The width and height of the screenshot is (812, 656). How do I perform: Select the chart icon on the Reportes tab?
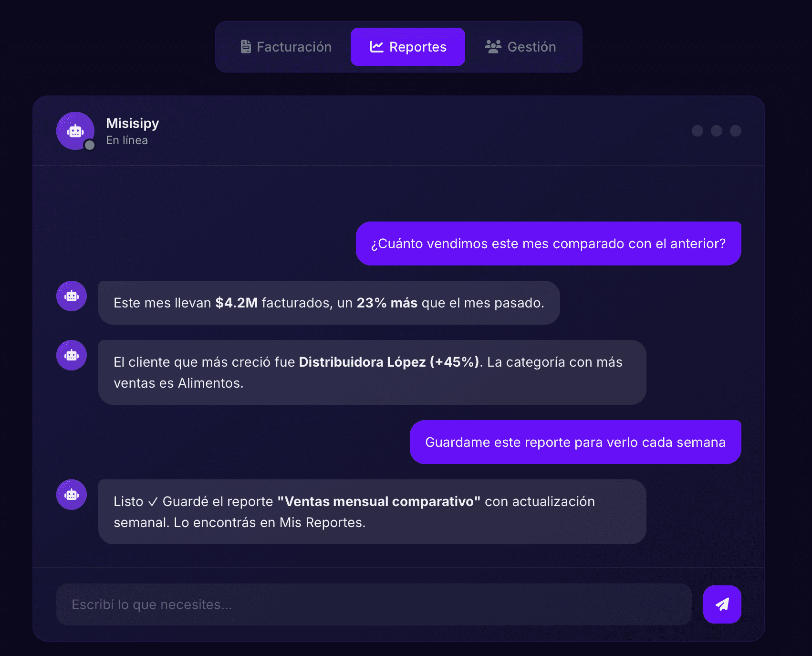376,46
